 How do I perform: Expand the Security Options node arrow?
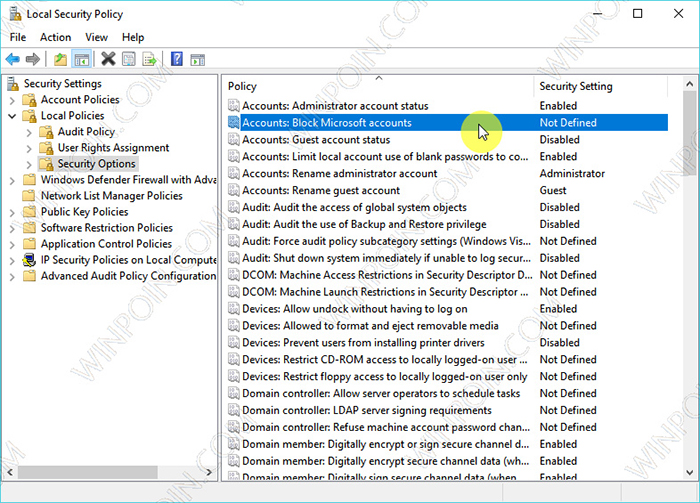point(29,164)
